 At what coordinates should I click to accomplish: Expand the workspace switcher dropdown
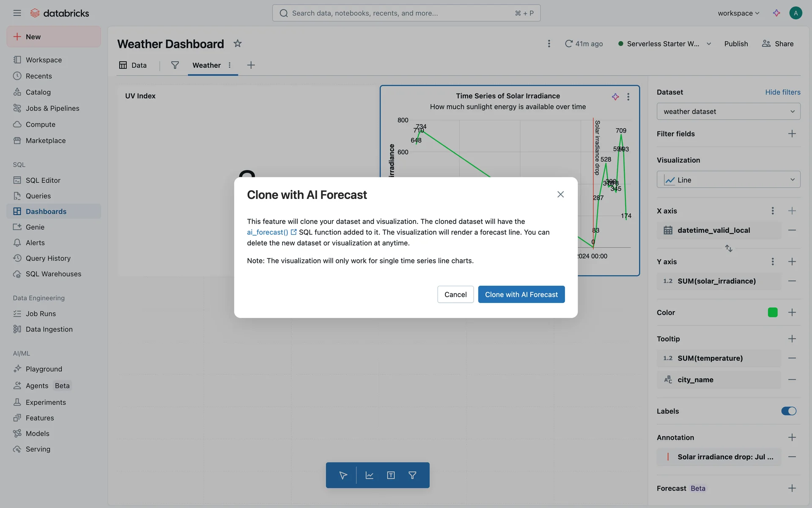(x=738, y=13)
